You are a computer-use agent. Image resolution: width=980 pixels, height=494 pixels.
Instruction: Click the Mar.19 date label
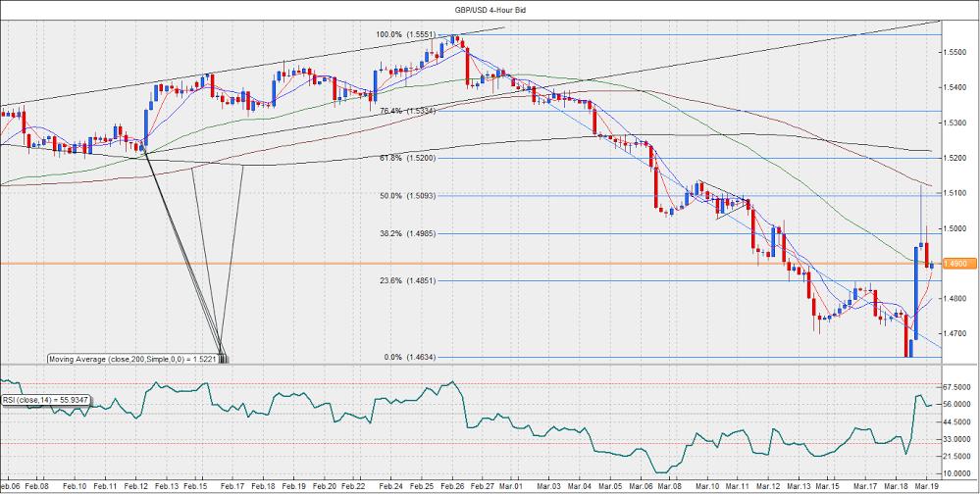pos(926,485)
